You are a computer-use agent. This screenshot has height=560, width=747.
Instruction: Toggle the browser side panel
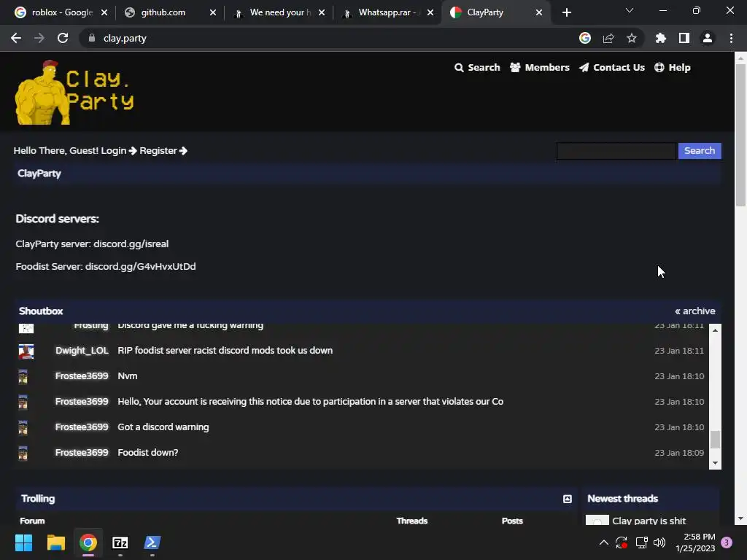pos(684,38)
